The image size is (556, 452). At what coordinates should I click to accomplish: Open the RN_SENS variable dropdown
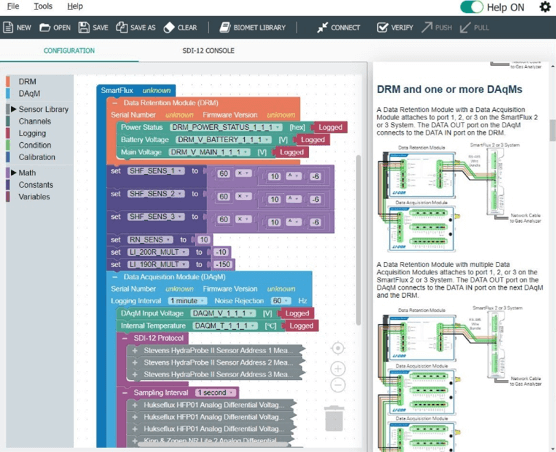click(x=150, y=240)
